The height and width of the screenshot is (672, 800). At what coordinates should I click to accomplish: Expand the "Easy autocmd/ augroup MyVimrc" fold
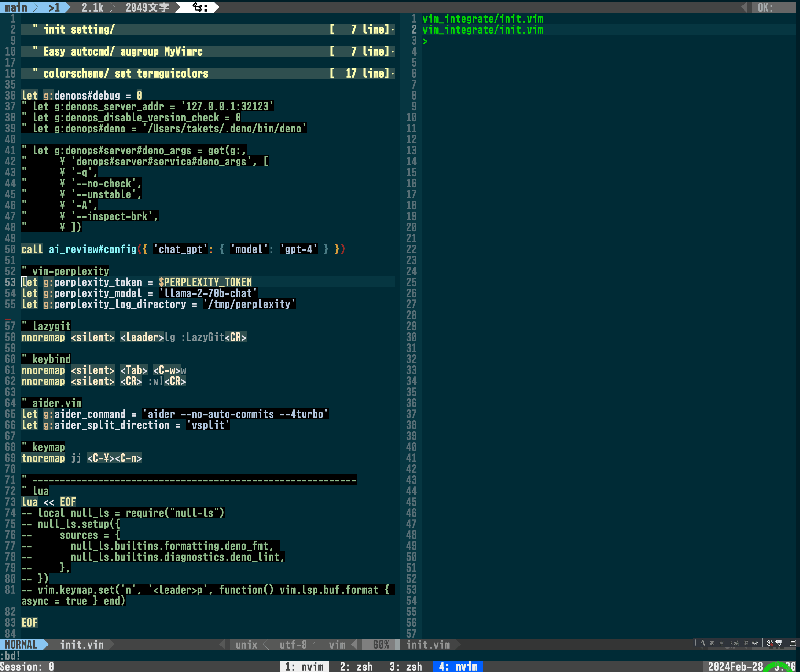(x=123, y=51)
